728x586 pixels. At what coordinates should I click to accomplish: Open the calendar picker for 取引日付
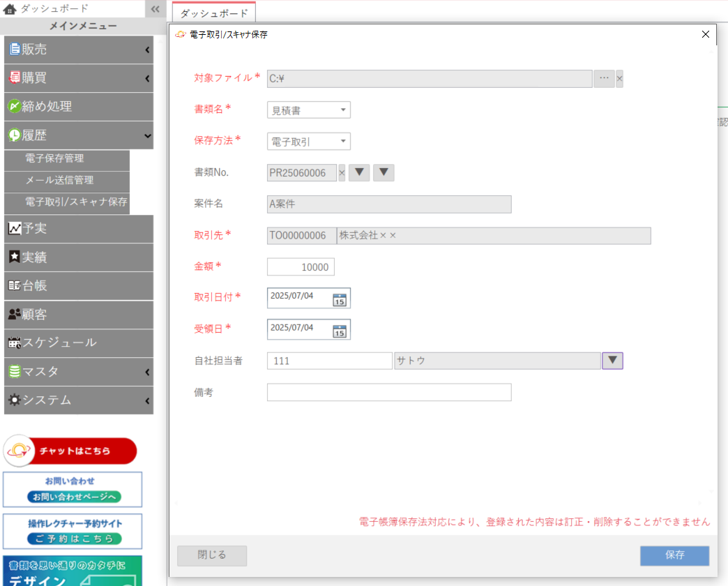click(x=340, y=299)
